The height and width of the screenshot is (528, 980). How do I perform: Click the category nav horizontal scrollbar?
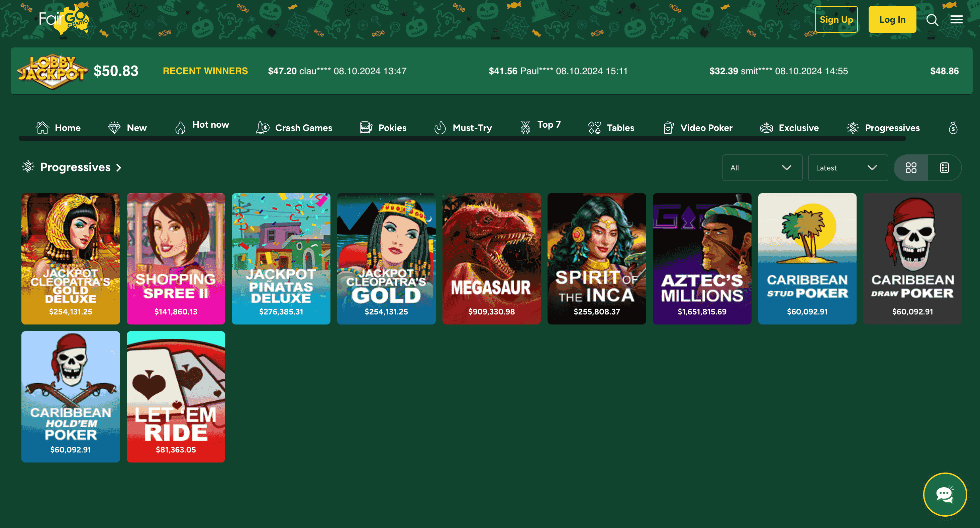coord(462,139)
